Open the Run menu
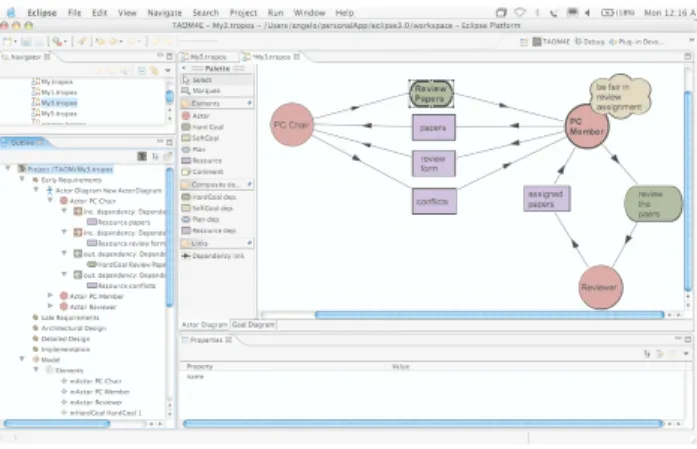The width and height of the screenshot is (697, 449). click(x=276, y=13)
